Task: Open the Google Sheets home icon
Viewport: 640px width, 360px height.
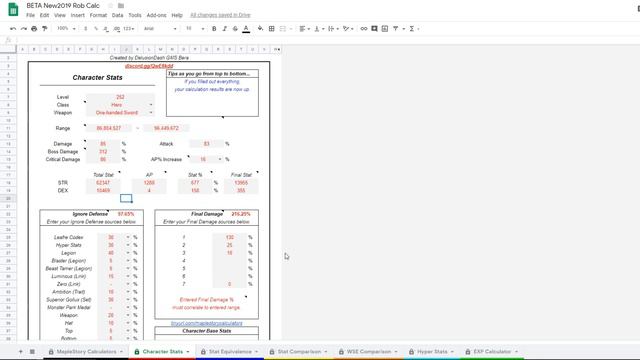Action: pos(13,9)
